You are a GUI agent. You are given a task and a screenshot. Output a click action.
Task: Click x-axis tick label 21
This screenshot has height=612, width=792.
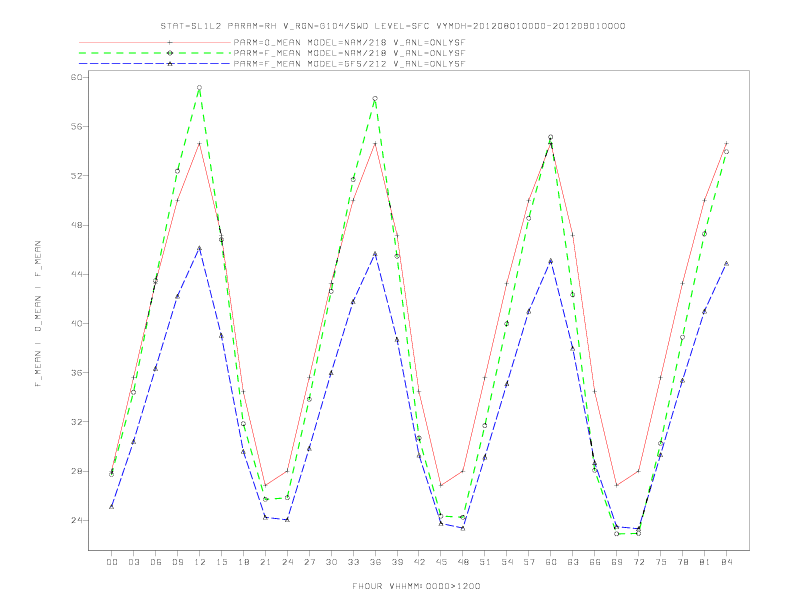click(266, 562)
